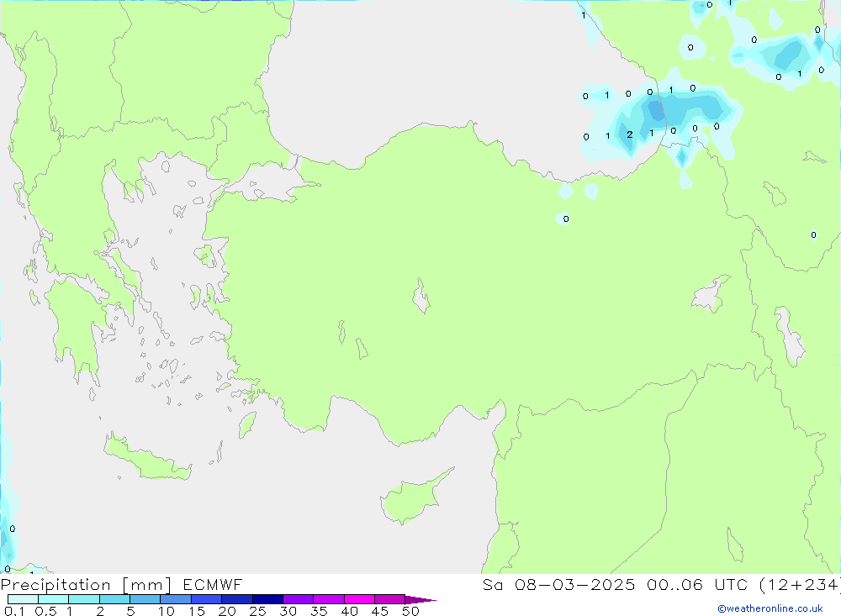Click the "50" legend scale label
This screenshot has width=841, height=616.
click(x=410, y=611)
